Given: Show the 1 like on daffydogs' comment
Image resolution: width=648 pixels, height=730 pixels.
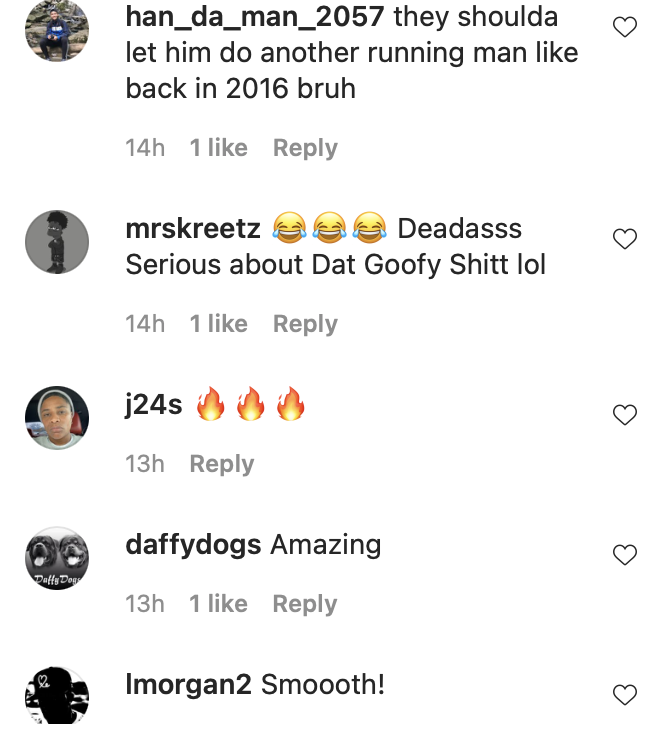Looking at the screenshot, I should click(x=218, y=604).
